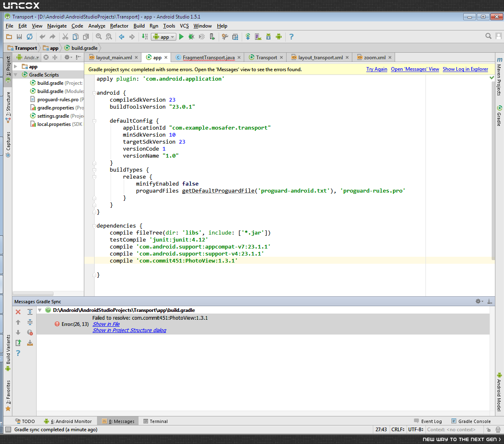Click the Synchronize refresh icon
Viewport: 504px width, 444px height.
(30, 37)
